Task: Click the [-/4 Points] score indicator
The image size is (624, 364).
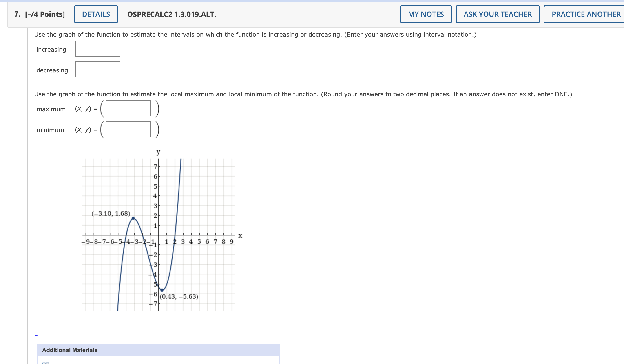Action: click(x=44, y=14)
